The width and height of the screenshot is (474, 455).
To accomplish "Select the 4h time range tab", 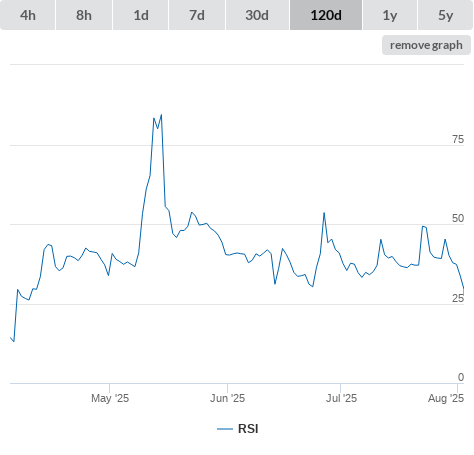I will point(28,15).
